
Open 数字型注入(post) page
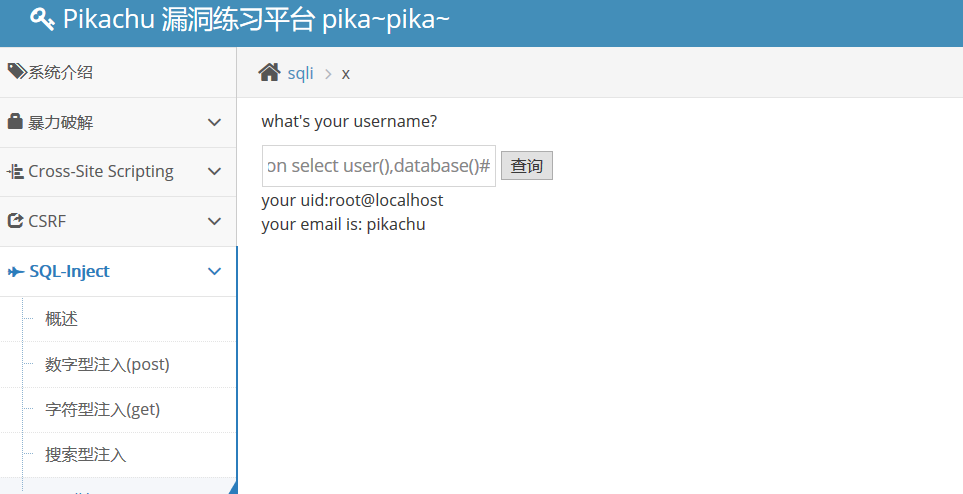pos(107,364)
